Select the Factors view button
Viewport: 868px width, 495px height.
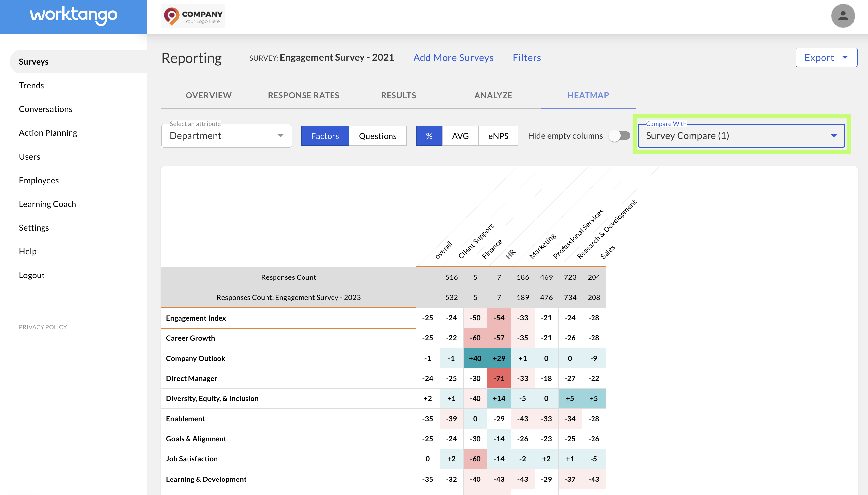point(325,136)
